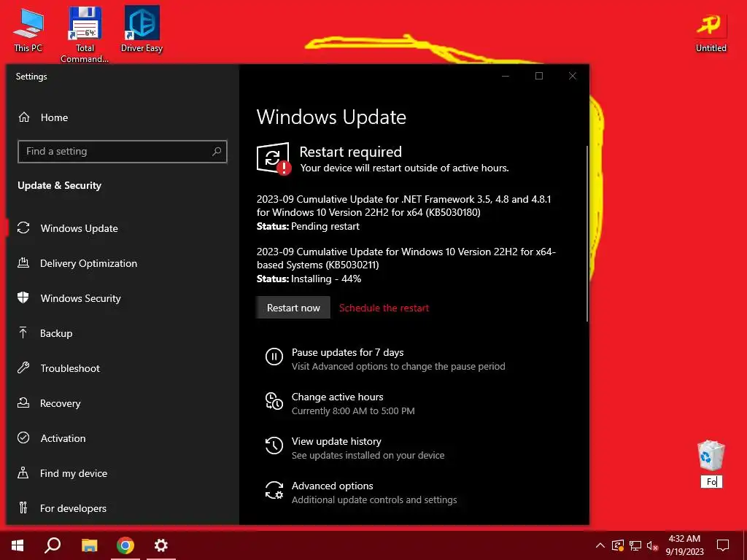Open Google Chrome from the taskbar
The height and width of the screenshot is (560, 747).
tap(125, 545)
